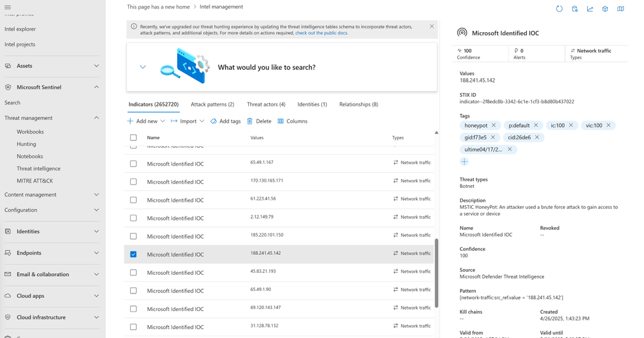Click the Email & collaboration envelope icon
The image size is (644, 338).
8,274
